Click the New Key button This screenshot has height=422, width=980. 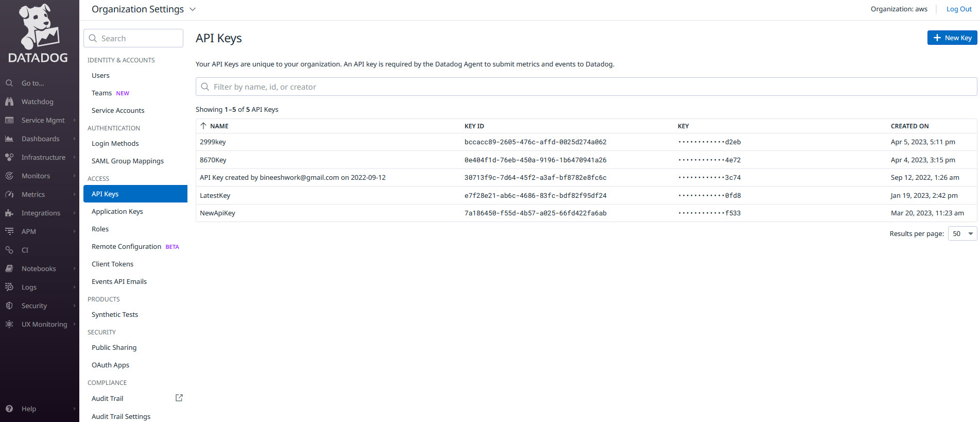[952, 38]
